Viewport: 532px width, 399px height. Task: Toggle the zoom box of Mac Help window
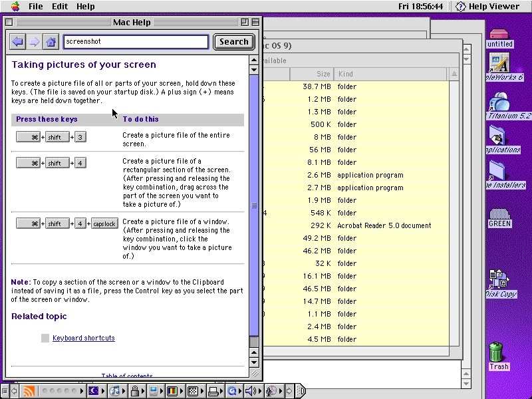245,22
